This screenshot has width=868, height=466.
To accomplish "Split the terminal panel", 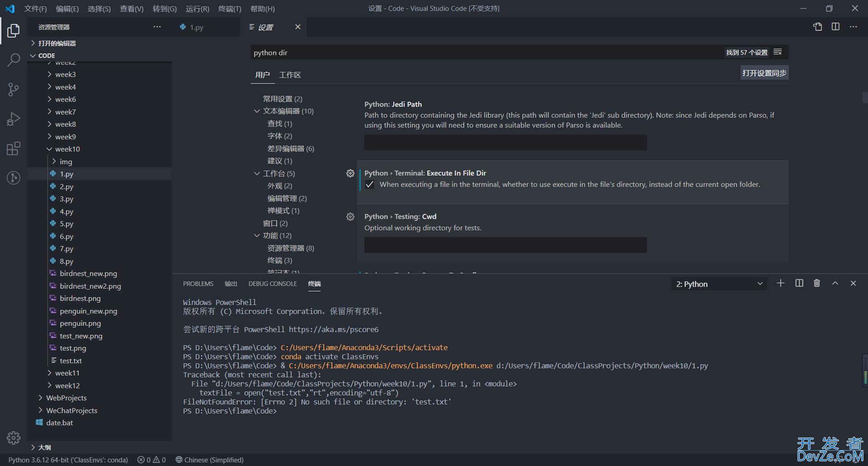I will (799, 283).
